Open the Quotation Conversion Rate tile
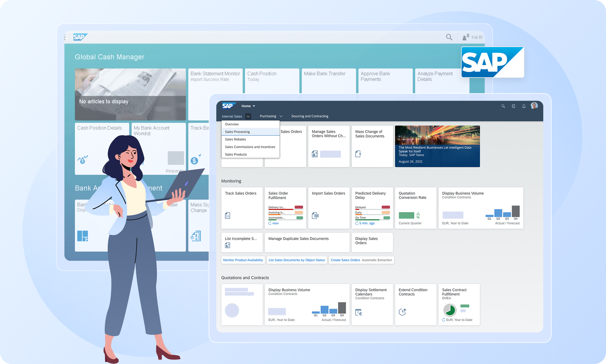Screen dimensions: 606x364 pyautogui.click(x=415, y=208)
